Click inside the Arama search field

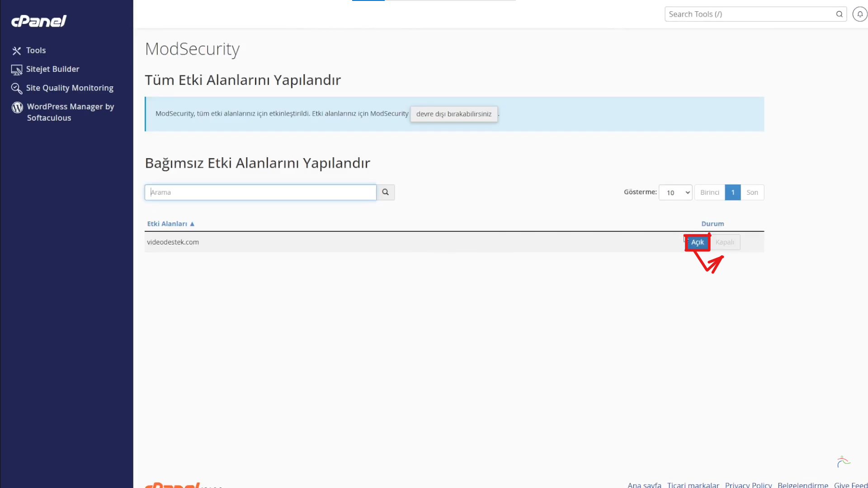click(x=260, y=192)
